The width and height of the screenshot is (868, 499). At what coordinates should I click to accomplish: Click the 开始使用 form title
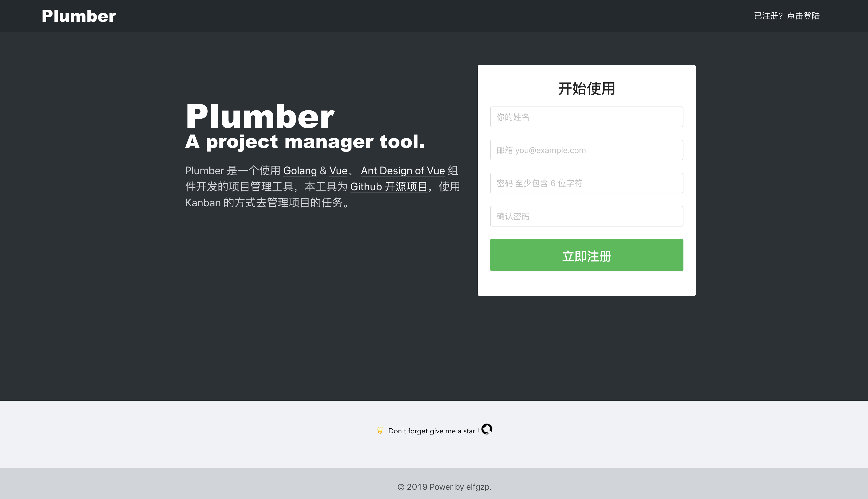587,89
